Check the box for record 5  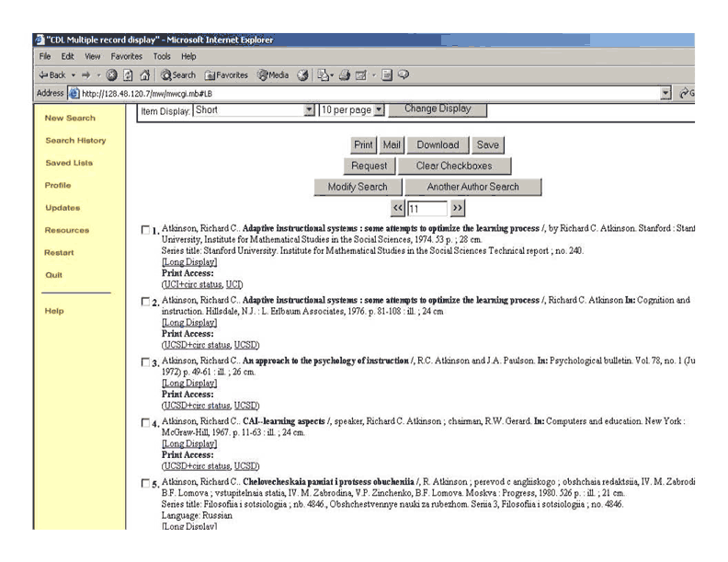pyautogui.click(x=146, y=483)
